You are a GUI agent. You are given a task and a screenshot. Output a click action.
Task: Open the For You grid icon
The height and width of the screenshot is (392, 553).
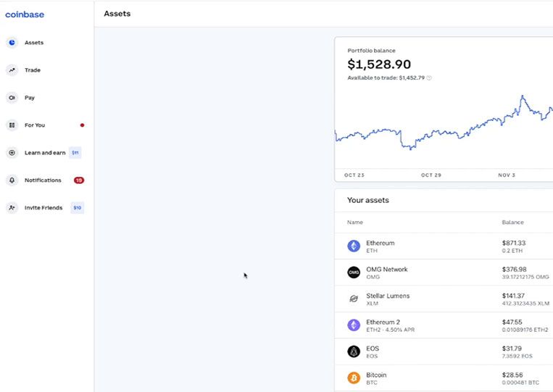tap(12, 125)
